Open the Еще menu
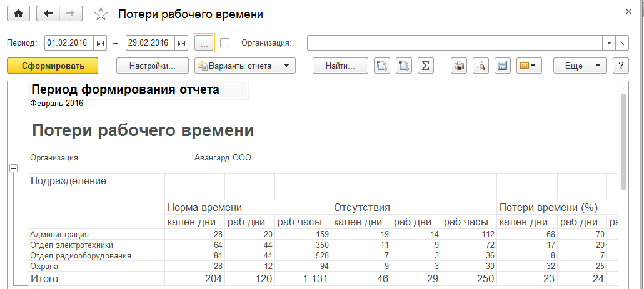Screen dimensions: 644x289 pyautogui.click(x=580, y=66)
